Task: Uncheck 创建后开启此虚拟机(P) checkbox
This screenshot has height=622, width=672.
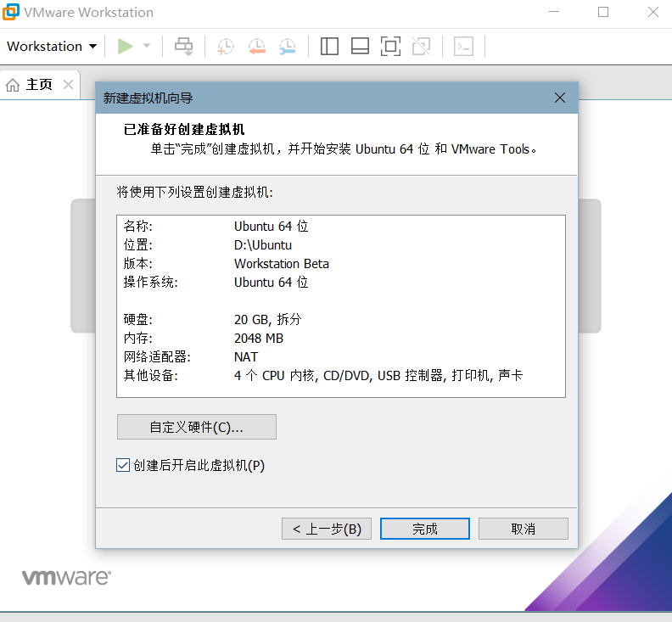Action: (123, 465)
